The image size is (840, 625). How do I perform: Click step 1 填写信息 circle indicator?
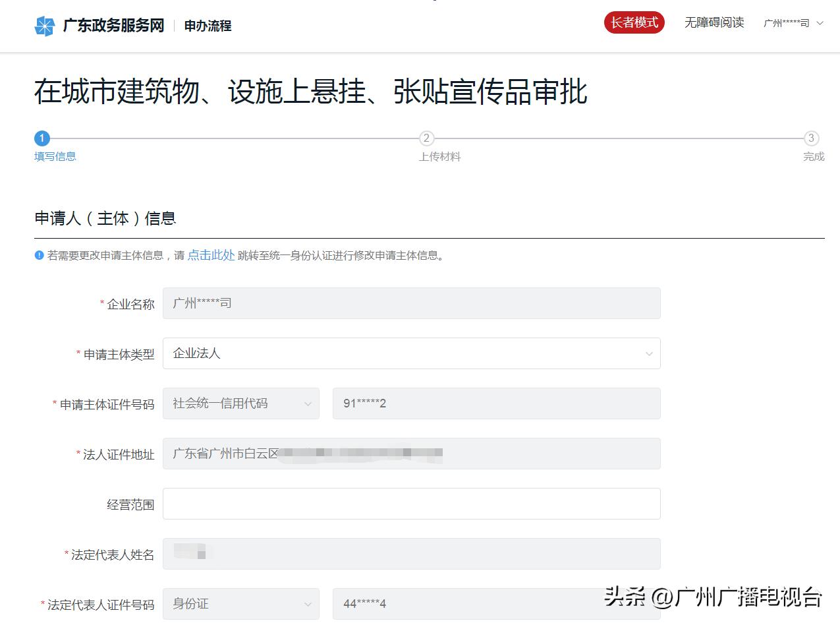[x=42, y=138]
